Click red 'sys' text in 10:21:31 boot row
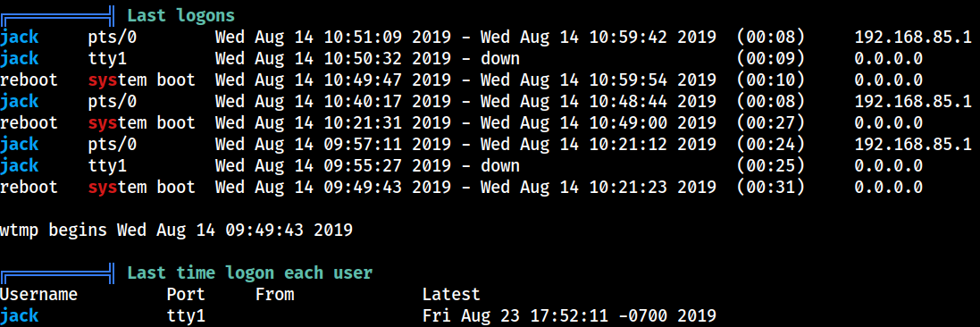 [103, 123]
